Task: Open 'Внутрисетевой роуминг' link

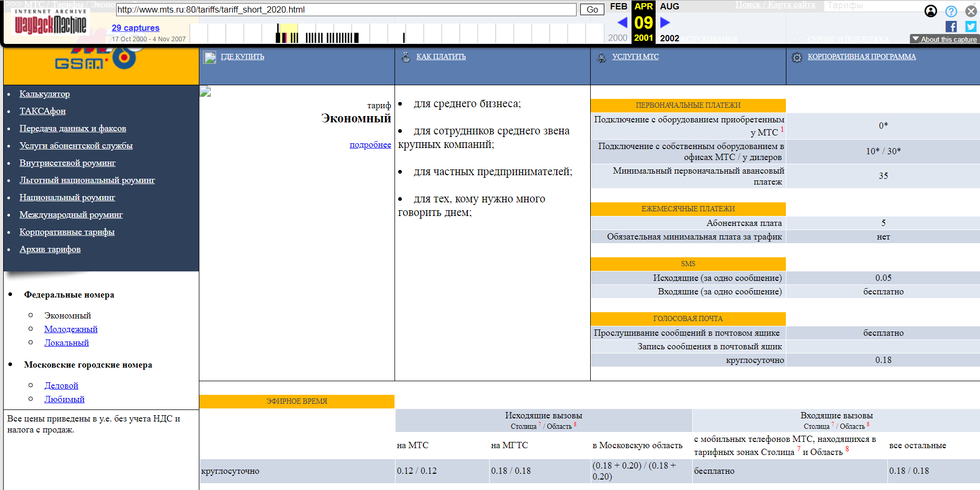Action: pos(67,163)
